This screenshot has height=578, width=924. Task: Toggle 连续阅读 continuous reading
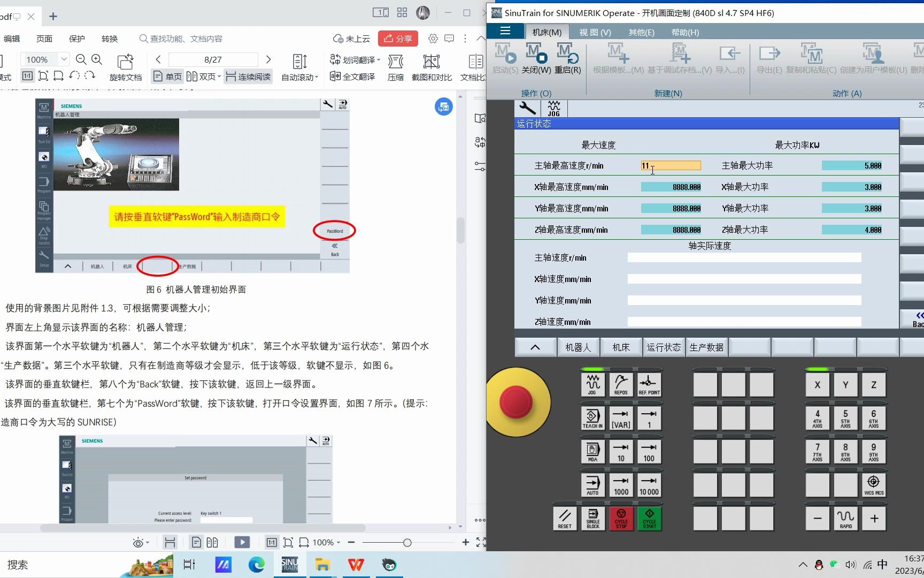click(x=248, y=77)
